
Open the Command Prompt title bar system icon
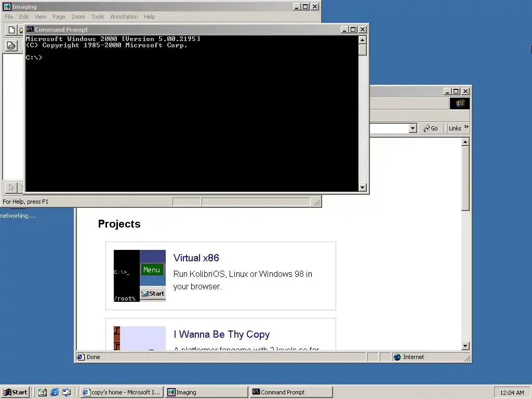pos(30,29)
